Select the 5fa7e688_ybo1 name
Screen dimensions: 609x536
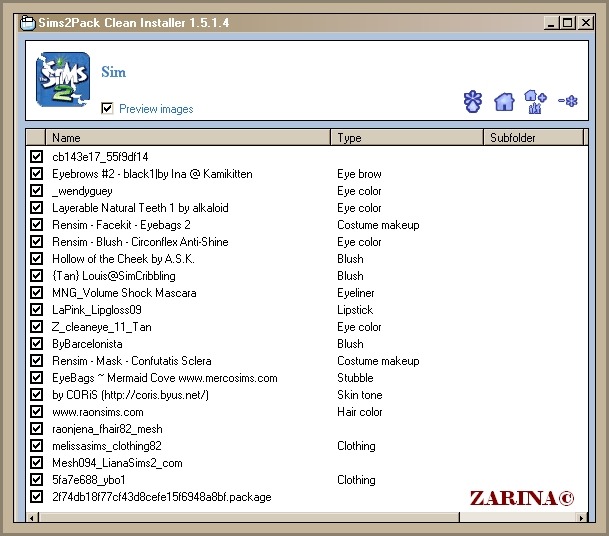[89, 480]
